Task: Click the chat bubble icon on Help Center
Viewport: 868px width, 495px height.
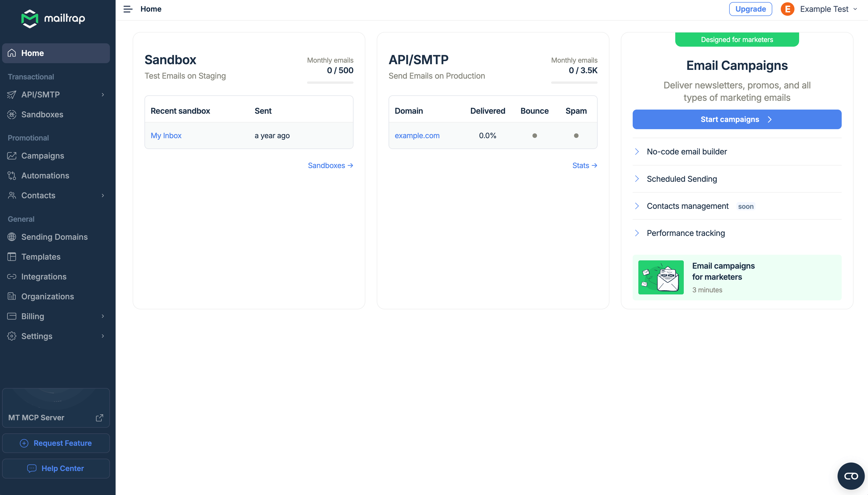Action: 32,468
